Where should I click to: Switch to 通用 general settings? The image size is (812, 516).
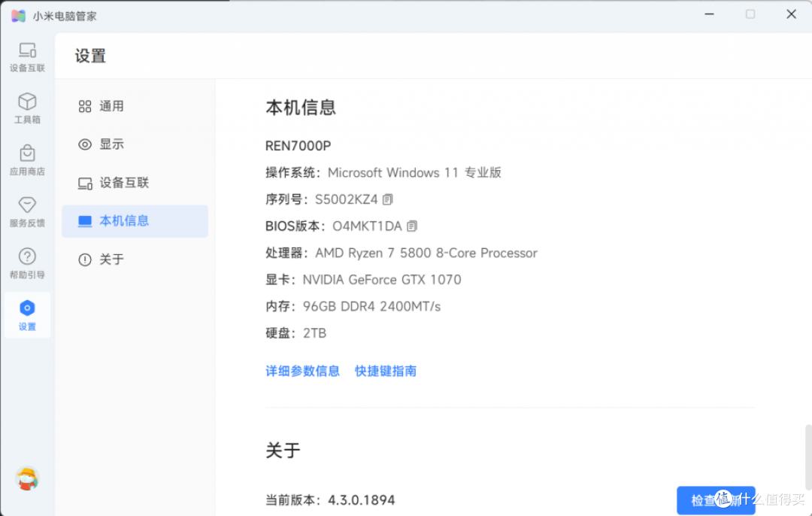pyautogui.click(x=135, y=106)
